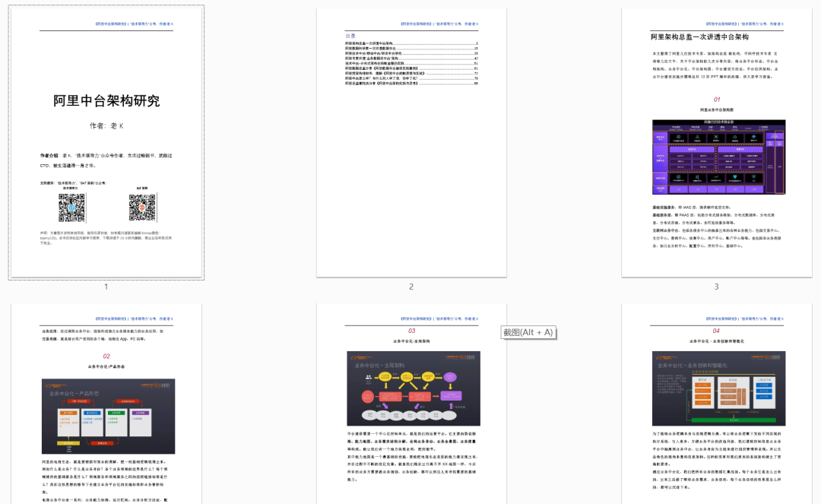Screen dimensions: 821x504
Task: Click the page number label 3
Action: [x=717, y=287]
